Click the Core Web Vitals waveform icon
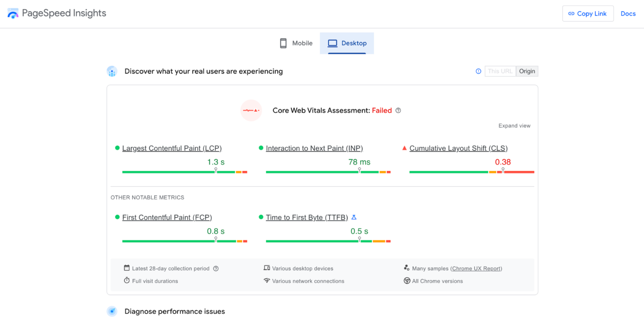Image resolution: width=644 pixels, height=322 pixels. (251, 110)
